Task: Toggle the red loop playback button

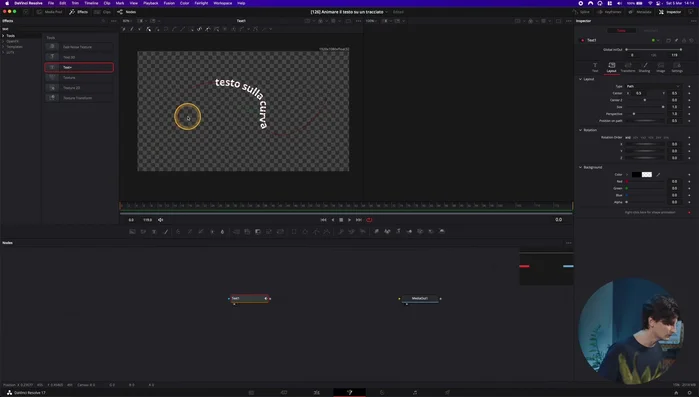Action: pyautogui.click(x=369, y=220)
